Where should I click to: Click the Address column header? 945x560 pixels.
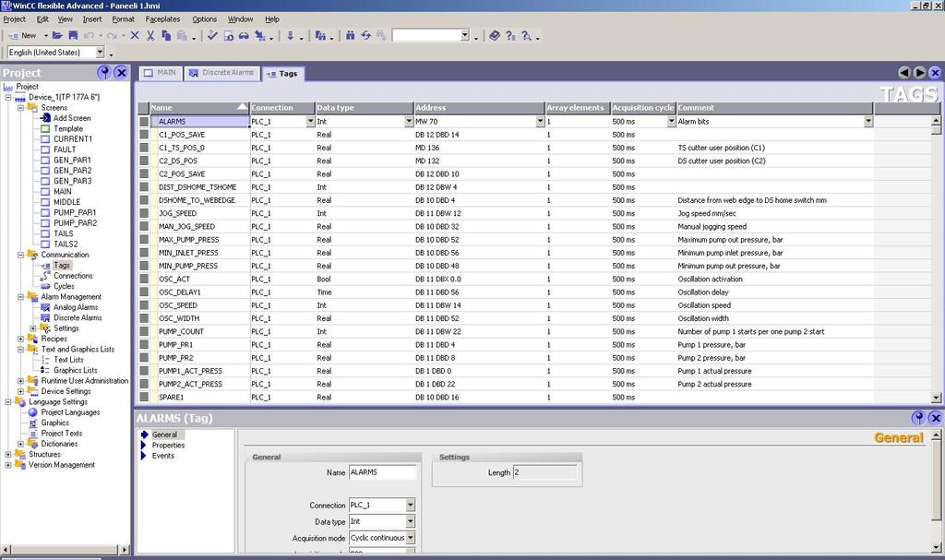479,108
